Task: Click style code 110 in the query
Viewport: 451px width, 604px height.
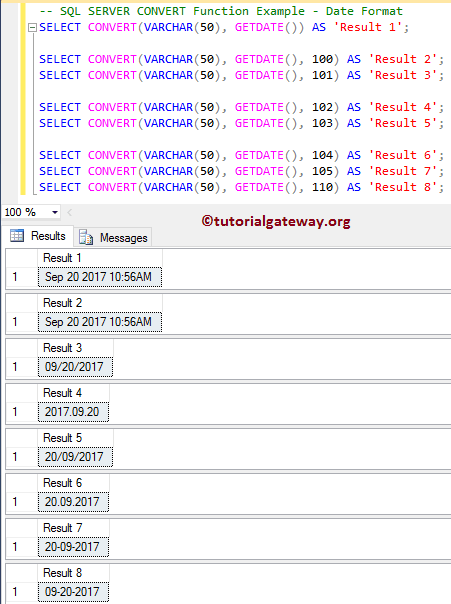Action: (x=322, y=187)
